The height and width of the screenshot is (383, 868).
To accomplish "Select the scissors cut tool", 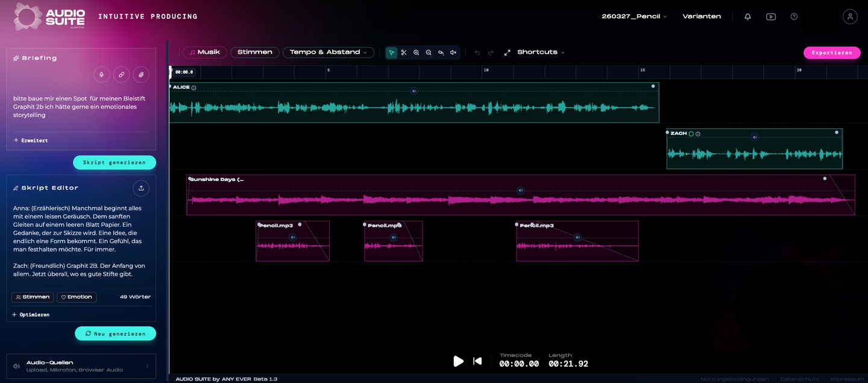I will coord(404,52).
